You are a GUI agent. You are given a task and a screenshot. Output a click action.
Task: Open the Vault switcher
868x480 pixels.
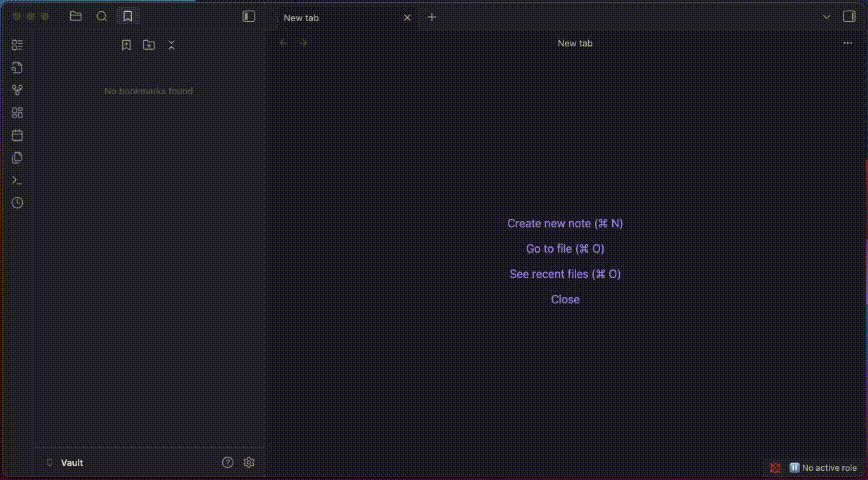(x=65, y=463)
